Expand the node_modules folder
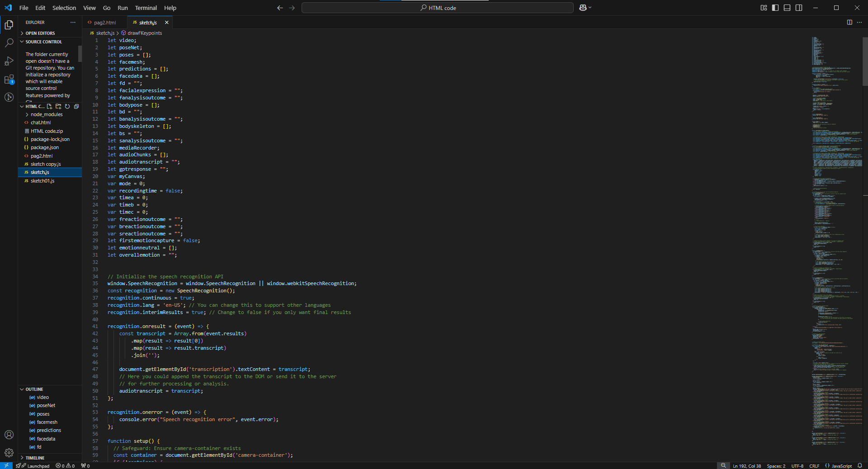The height and width of the screenshot is (469, 868). (50, 114)
